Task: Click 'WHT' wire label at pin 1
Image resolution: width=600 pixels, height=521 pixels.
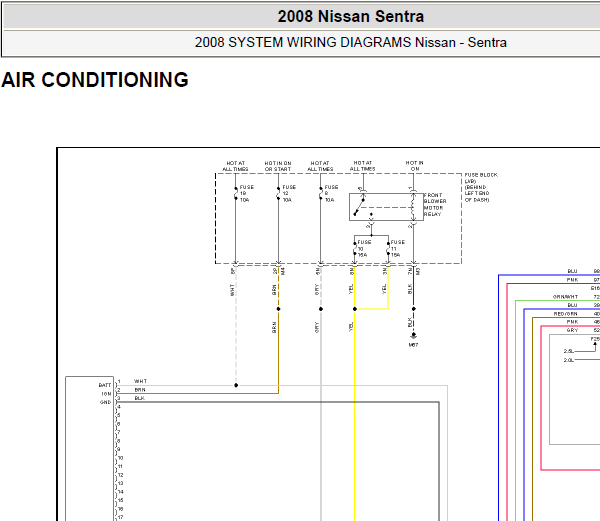Action: pyautogui.click(x=140, y=381)
